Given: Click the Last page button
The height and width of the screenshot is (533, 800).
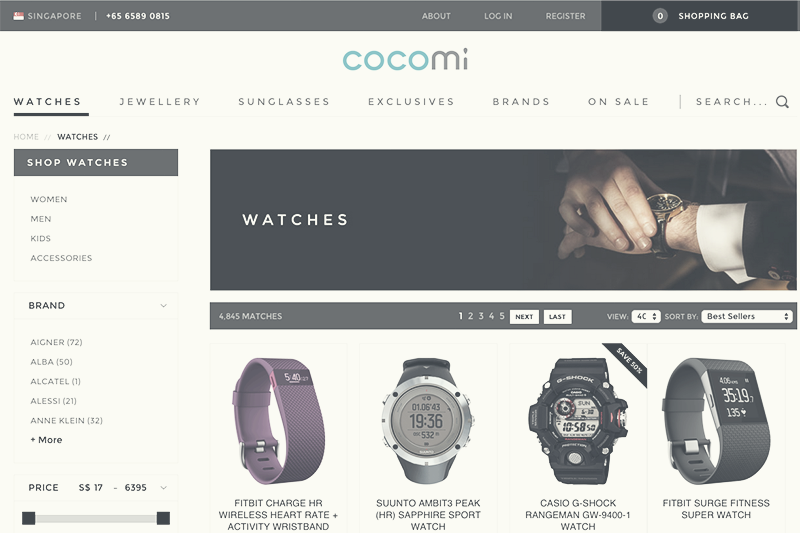Looking at the screenshot, I should click(x=557, y=317).
